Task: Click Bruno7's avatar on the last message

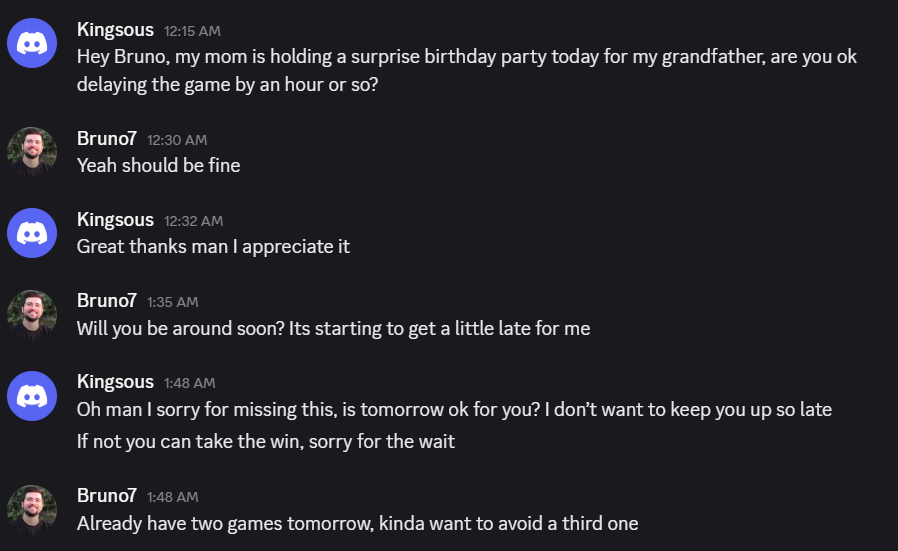Action: pos(32,509)
